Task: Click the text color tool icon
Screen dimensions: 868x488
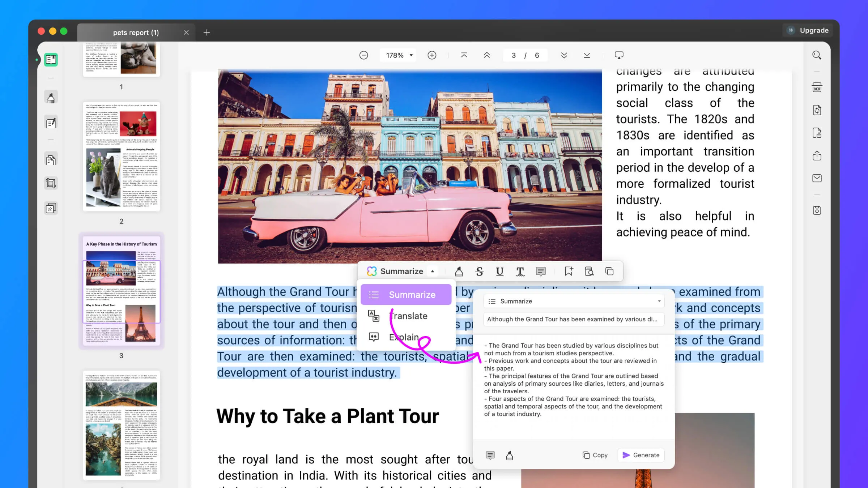Action: [x=520, y=271]
